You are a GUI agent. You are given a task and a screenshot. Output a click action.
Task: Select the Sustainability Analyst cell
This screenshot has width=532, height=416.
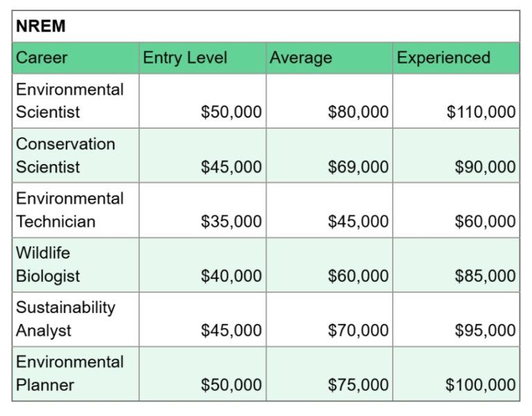(x=75, y=319)
